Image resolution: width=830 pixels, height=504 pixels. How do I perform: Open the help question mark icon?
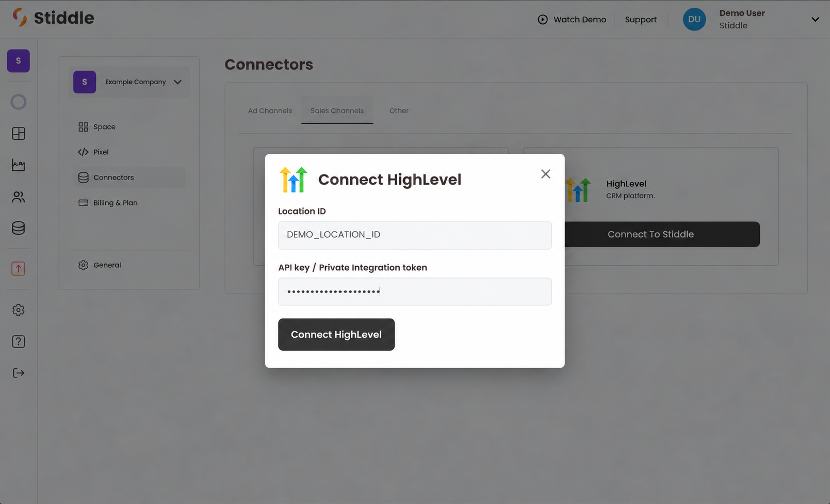click(x=19, y=342)
